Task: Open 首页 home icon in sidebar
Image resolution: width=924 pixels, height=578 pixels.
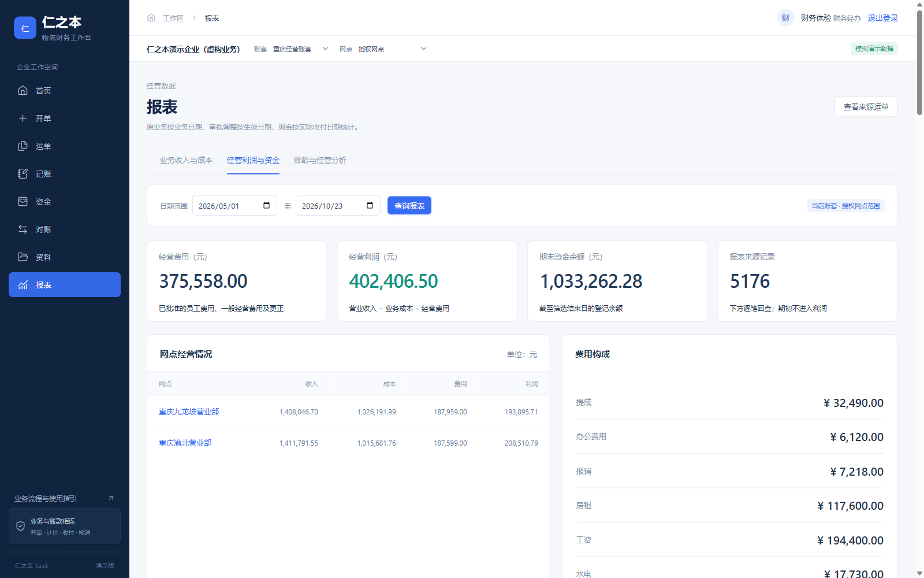Action: [23, 90]
